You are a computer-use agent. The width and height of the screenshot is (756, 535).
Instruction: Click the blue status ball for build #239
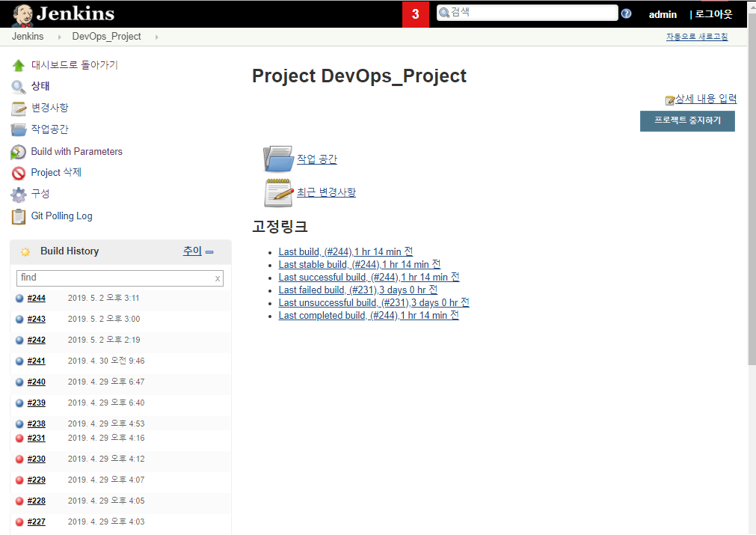19,403
